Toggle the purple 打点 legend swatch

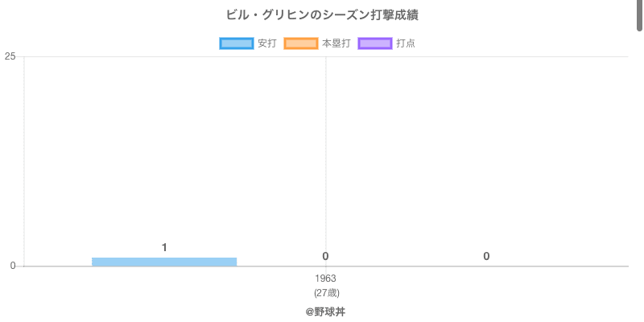pyautogui.click(x=375, y=43)
